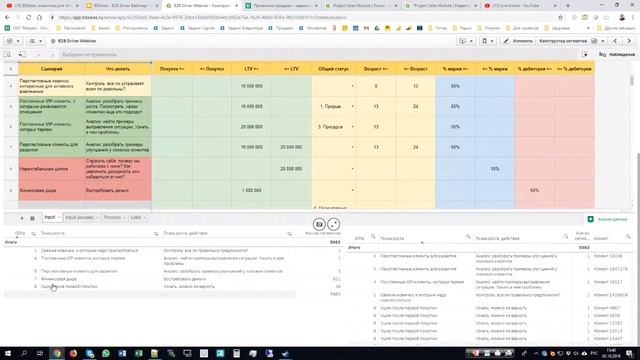
Task: Click the Сценарий column header
Action: (x=51, y=69)
